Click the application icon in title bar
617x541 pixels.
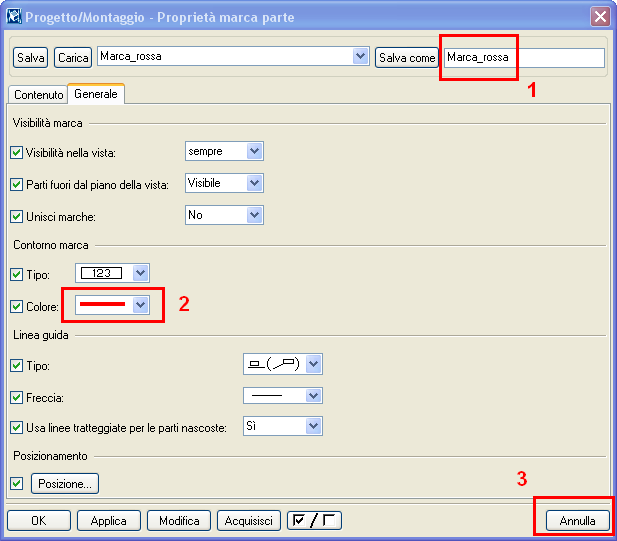tap(13, 17)
